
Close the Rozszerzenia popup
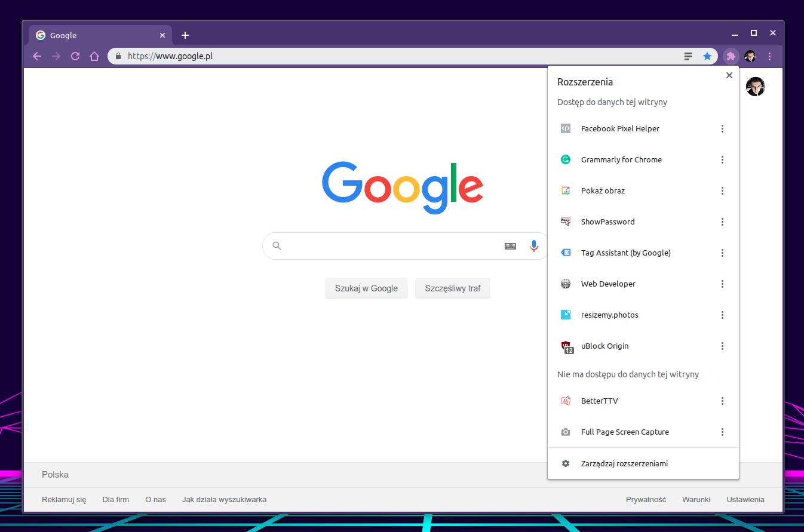(x=729, y=75)
